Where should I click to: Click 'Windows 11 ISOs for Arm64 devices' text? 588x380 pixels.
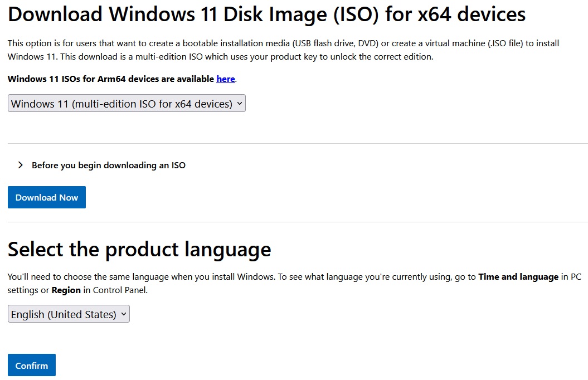tap(110, 79)
